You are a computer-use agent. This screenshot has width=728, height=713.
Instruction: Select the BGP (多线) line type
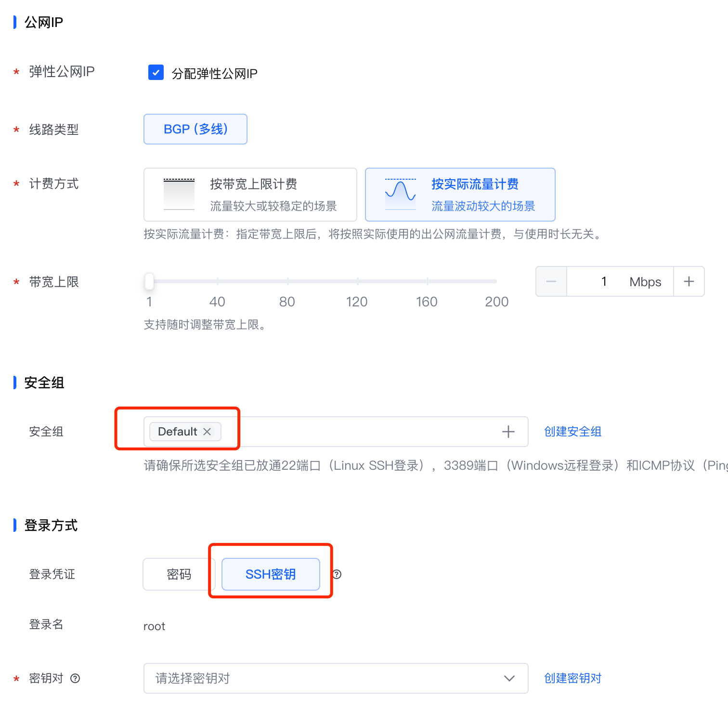pyautogui.click(x=195, y=129)
